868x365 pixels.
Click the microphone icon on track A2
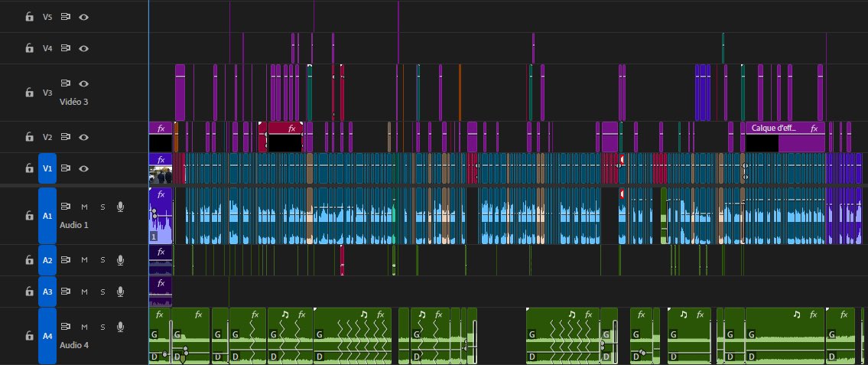pos(120,259)
